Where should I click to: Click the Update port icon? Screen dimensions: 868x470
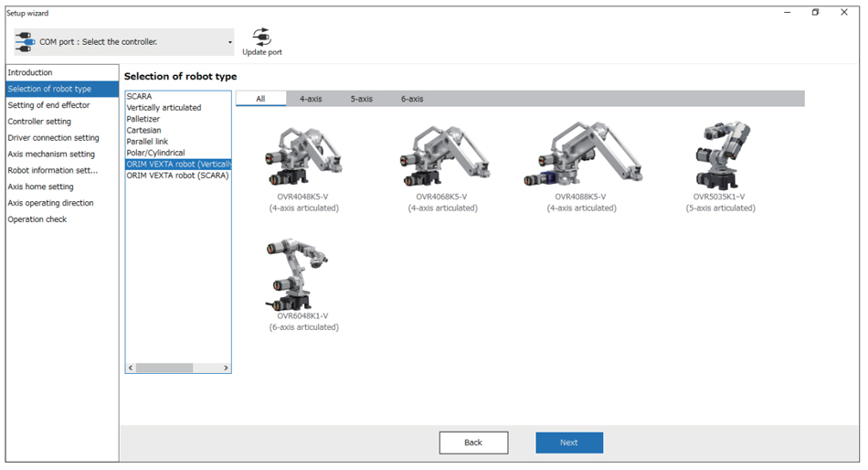261,37
